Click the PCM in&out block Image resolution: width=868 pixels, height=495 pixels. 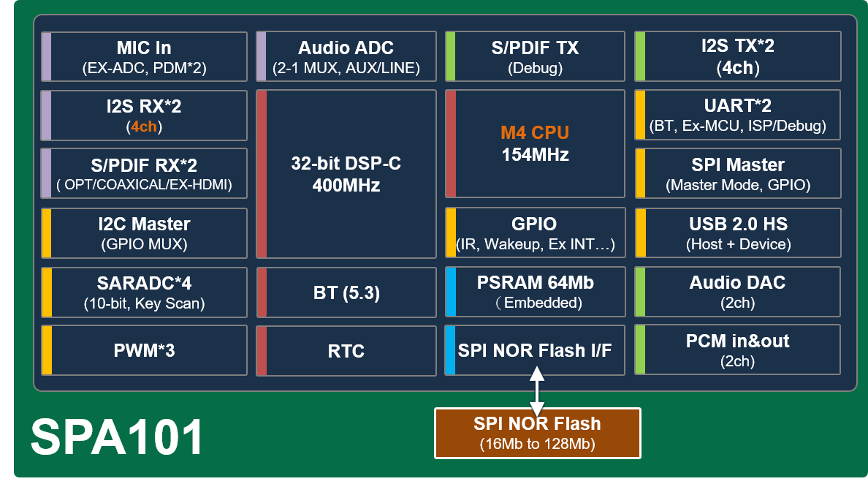tap(737, 350)
